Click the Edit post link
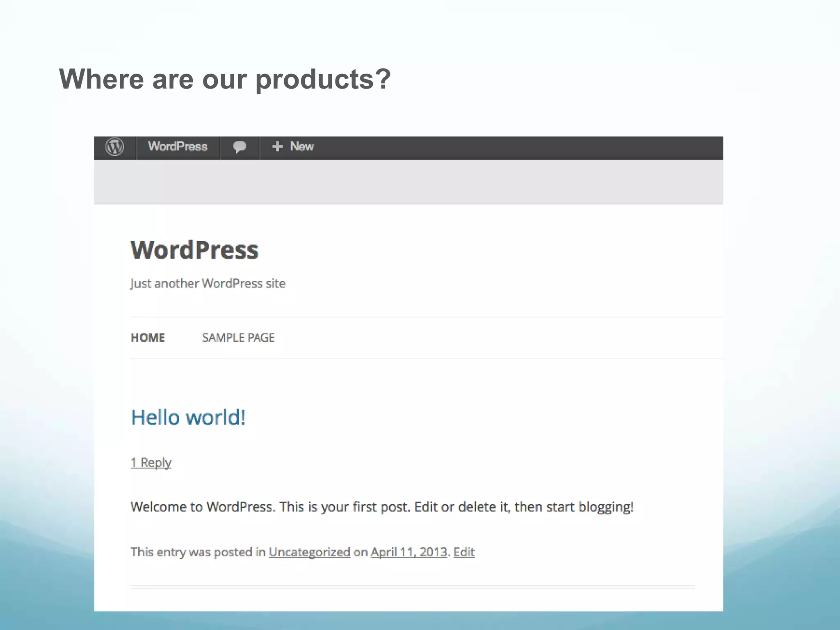The image size is (840, 630). (x=464, y=552)
